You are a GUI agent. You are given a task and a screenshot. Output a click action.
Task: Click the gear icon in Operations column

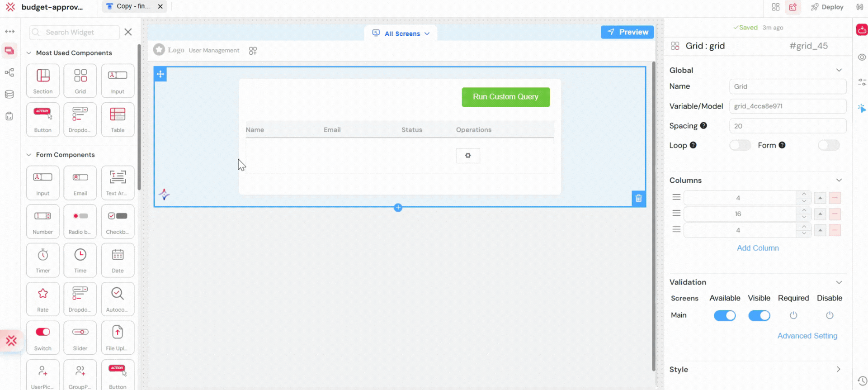[468, 156]
